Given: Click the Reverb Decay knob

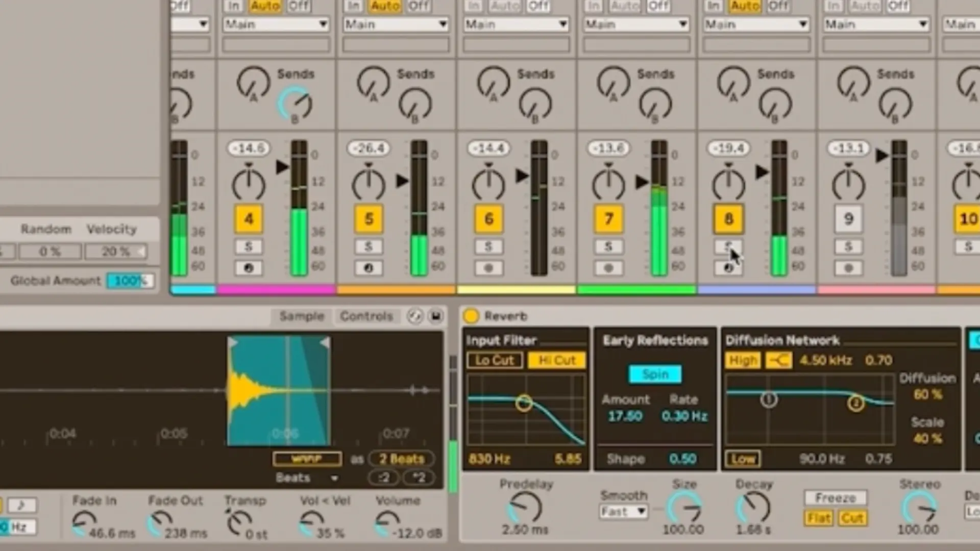Looking at the screenshot, I should [753, 508].
